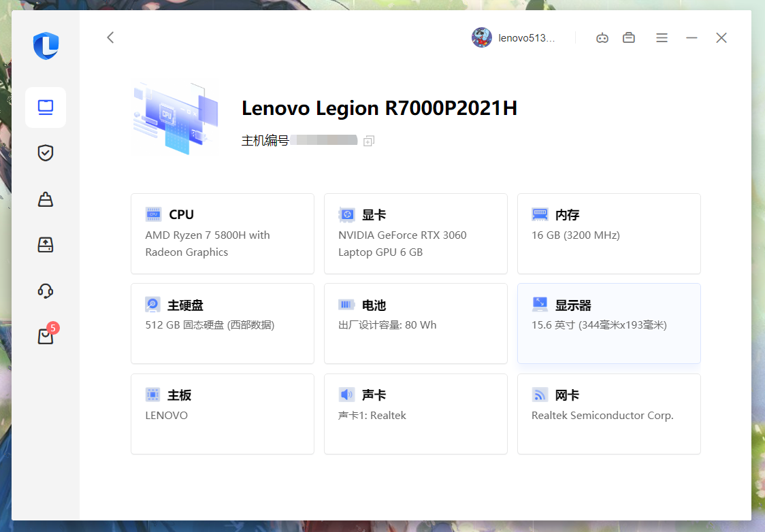Copy the host serial number icon

click(369, 141)
